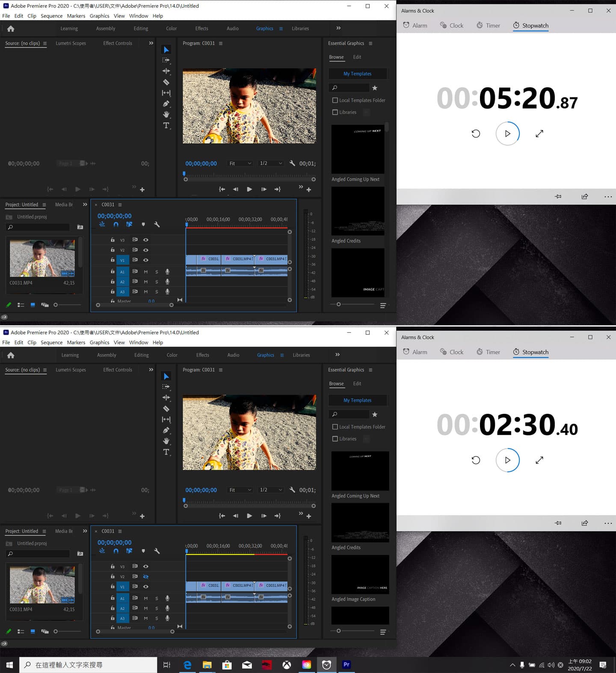This screenshot has width=616, height=673.
Task: Open Program monitor wrench settings, upper Premiere window
Action: [x=292, y=163]
